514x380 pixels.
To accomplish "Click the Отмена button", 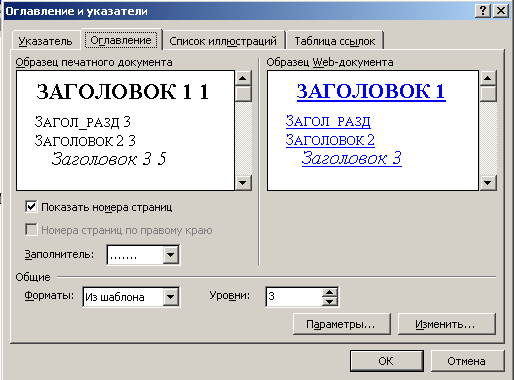I will pos(467,361).
